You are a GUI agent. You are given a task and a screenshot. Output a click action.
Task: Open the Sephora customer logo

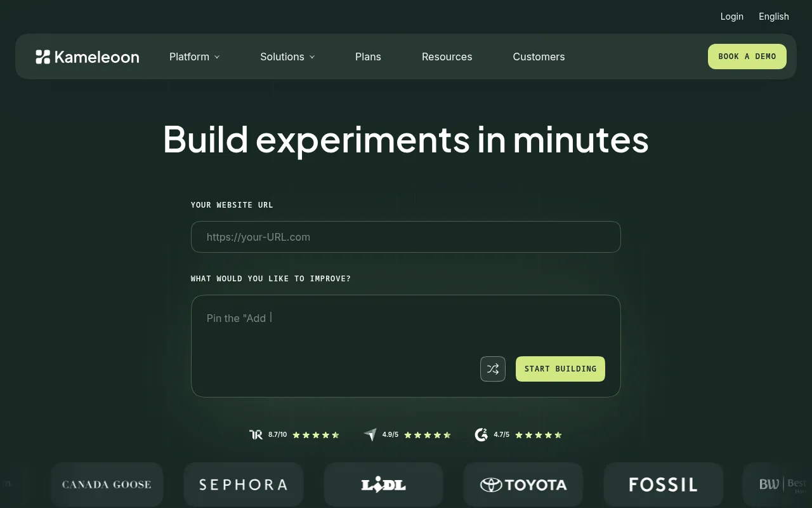244,485
